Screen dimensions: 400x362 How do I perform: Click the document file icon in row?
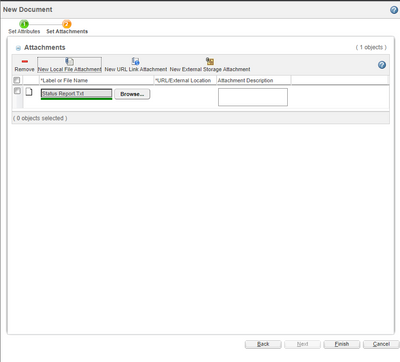pos(29,92)
